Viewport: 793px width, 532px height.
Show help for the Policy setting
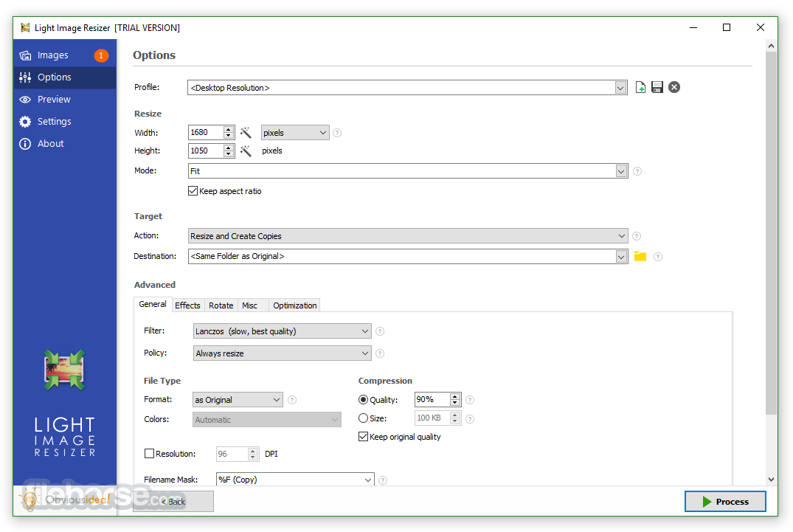click(x=380, y=353)
